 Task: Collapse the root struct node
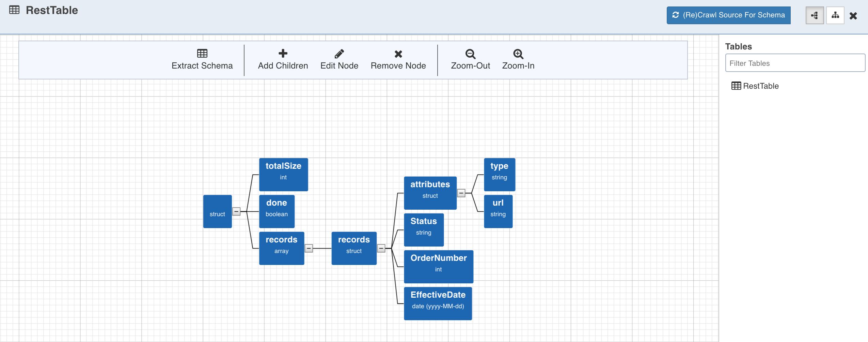click(x=236, y=211)
